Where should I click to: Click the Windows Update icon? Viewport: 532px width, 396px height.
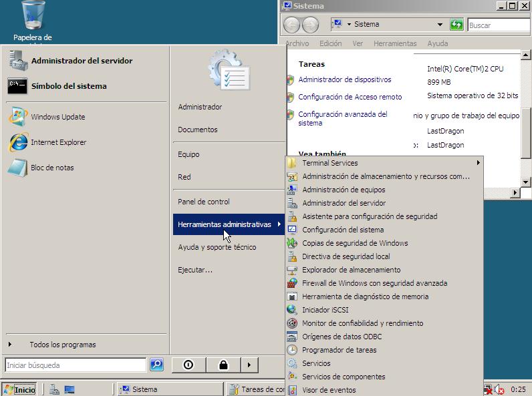[18, 117]
